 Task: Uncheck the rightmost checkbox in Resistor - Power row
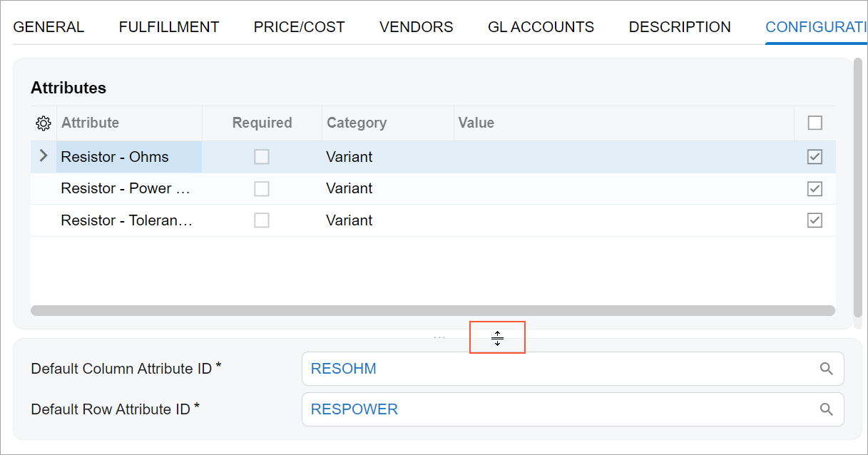(x=815, y=189)
